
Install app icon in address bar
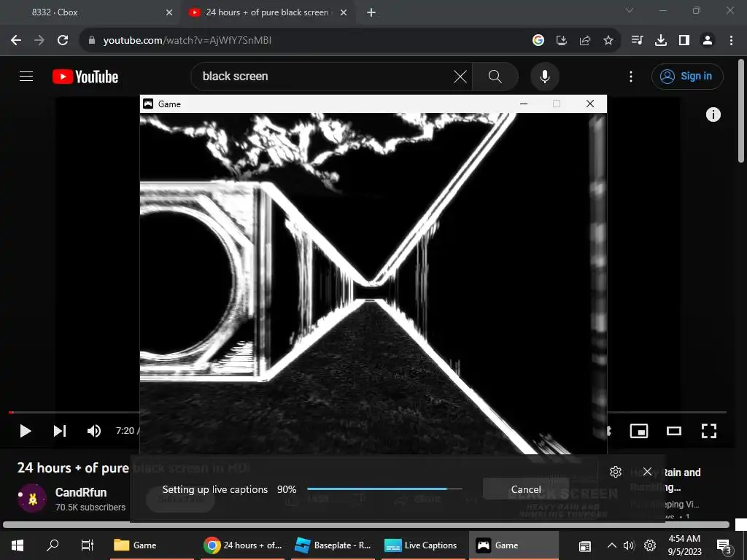tap(562, 41)
